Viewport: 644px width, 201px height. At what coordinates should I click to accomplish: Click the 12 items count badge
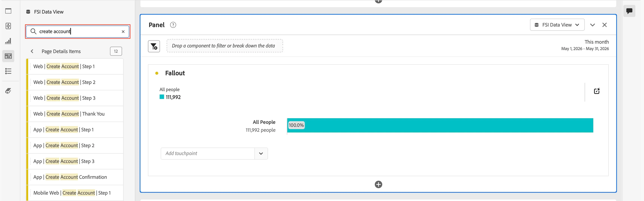click(x=116, y=51)
